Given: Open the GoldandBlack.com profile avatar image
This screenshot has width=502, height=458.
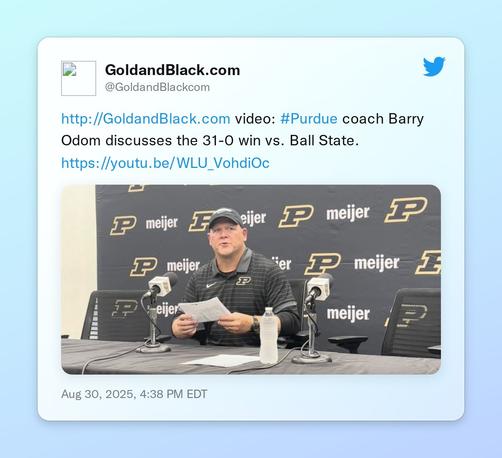Looking at the screenshot, I should point(79,78).
